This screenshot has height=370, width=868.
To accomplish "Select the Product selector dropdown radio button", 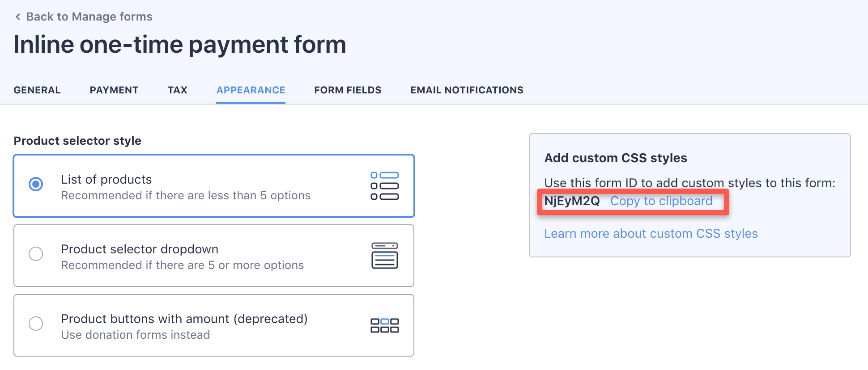I will 36,254.
